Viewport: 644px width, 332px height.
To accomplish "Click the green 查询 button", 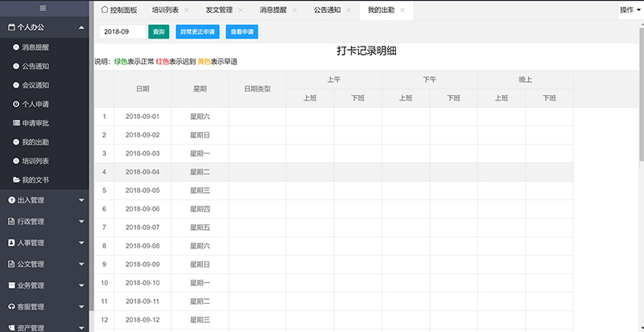I will click(x=159, y=31).
